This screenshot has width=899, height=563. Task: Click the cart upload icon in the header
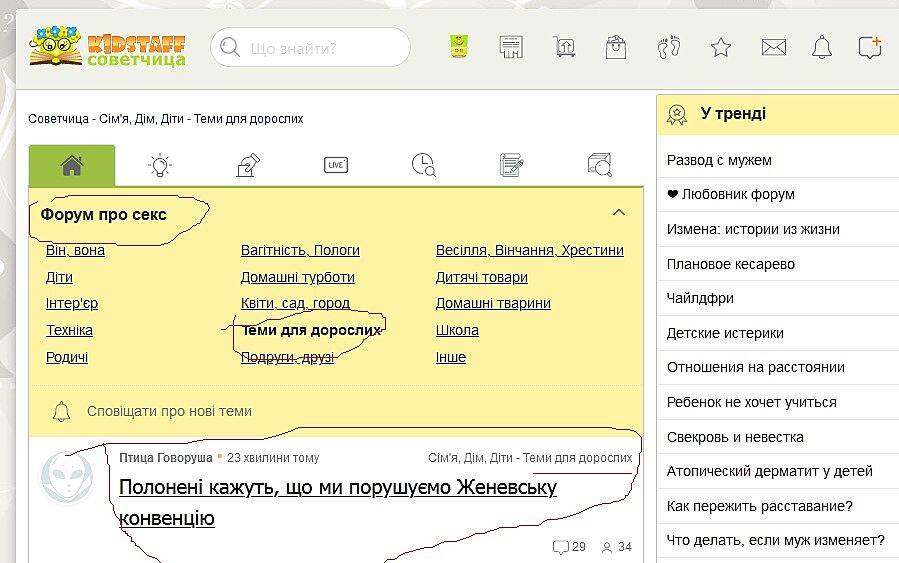564,47
